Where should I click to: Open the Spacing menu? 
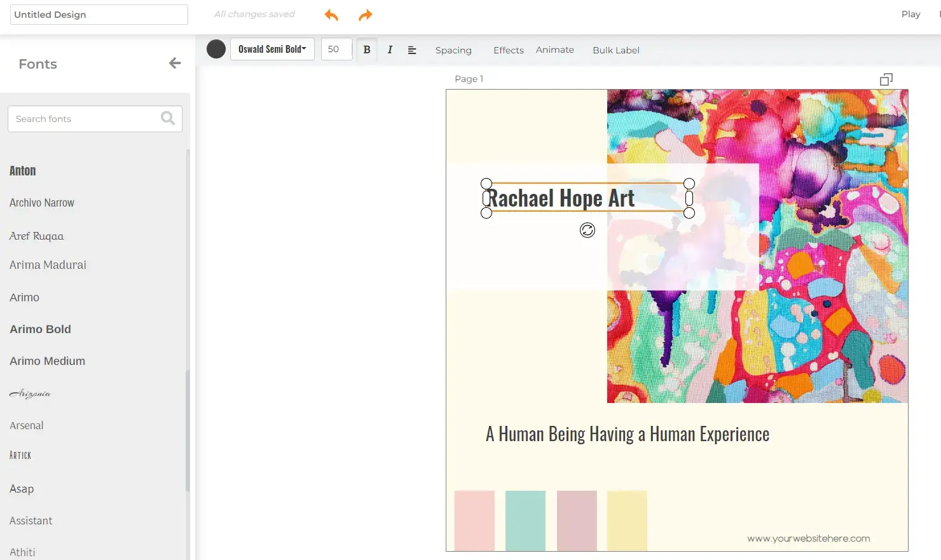(x=453, y=50)
